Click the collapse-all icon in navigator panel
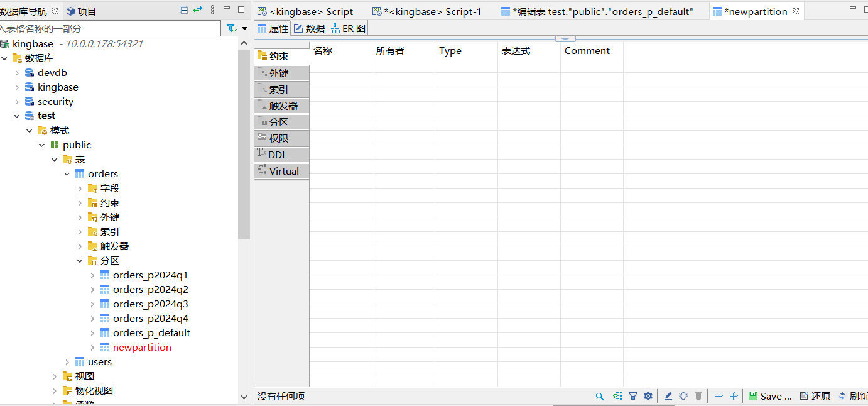Screen dimensions: 868x406 coord(183,10)
